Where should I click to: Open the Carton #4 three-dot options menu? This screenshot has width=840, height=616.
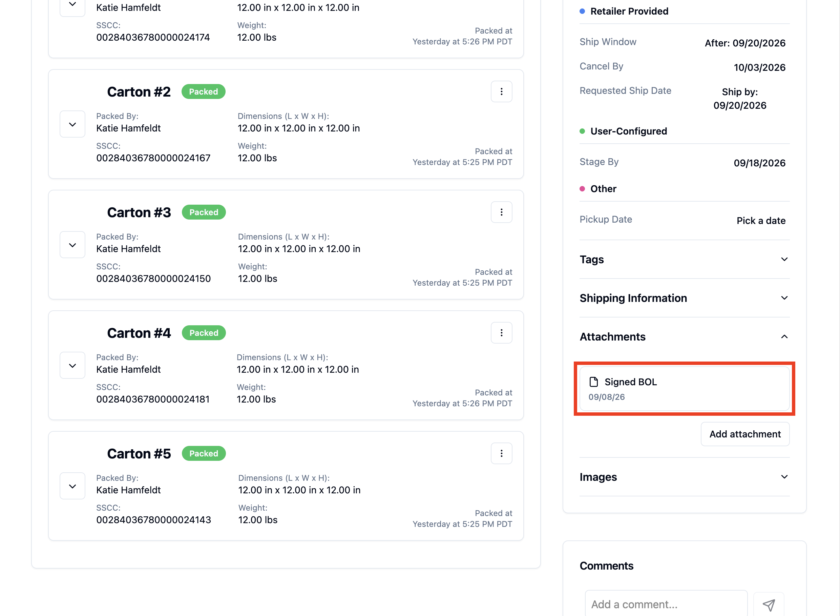tap(501, 333)
